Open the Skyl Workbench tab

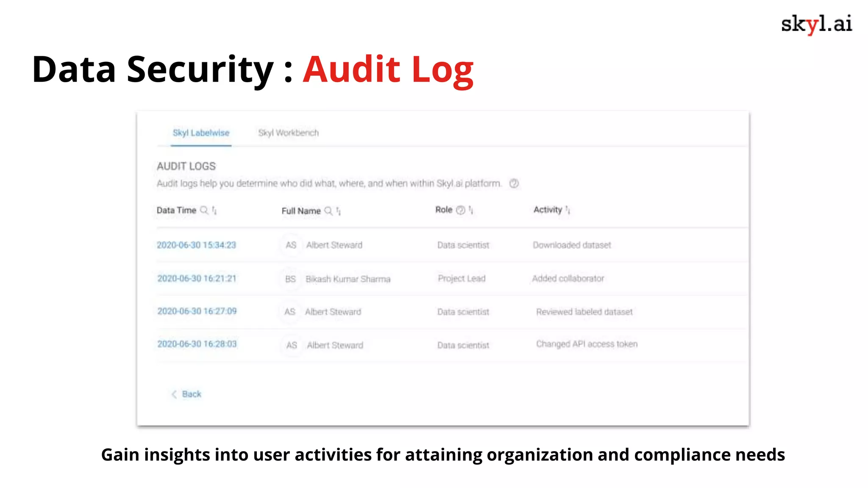point(288,133)
